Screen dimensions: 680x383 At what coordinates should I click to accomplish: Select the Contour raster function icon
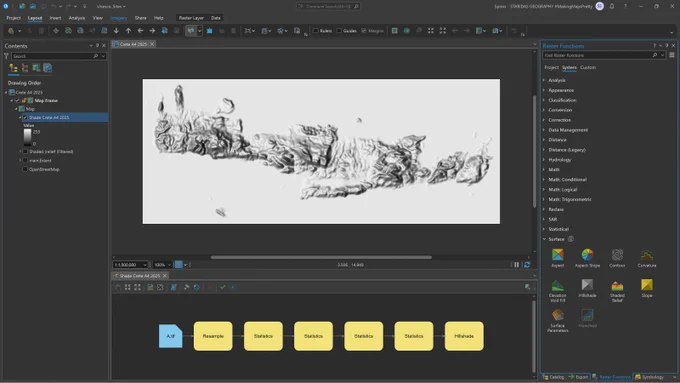pyautogui.click(x=617, y=255)
